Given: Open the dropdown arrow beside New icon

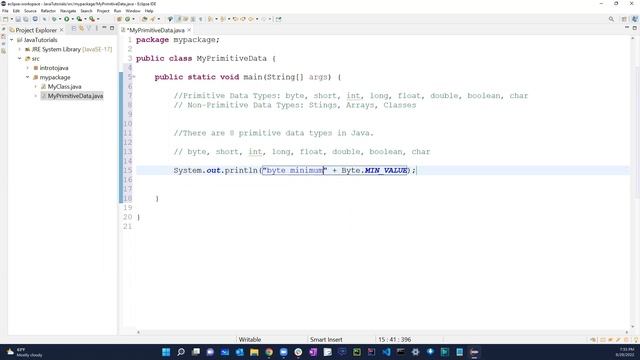Looking at the screenshot, I should pyautogui.click(x=11, y=19).
